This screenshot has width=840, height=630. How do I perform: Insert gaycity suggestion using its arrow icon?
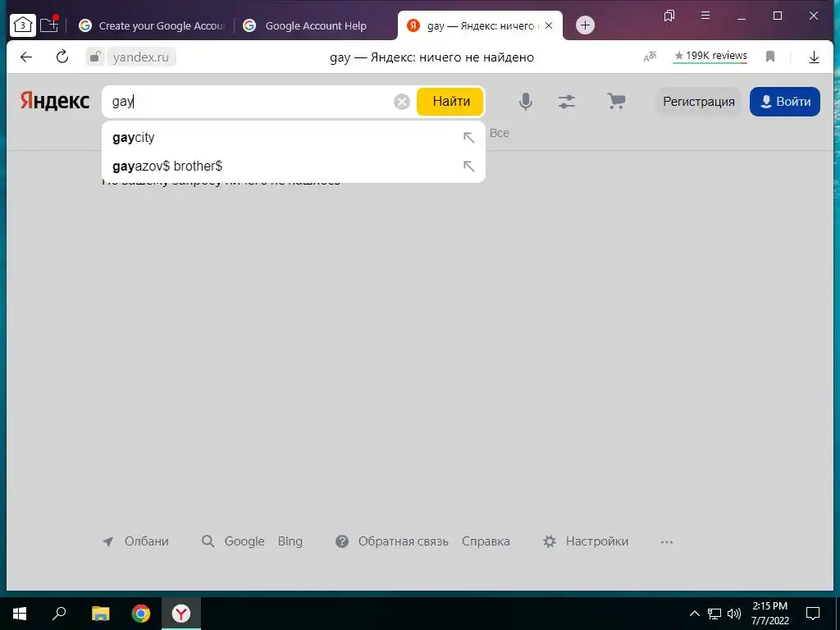pos(468,138)
